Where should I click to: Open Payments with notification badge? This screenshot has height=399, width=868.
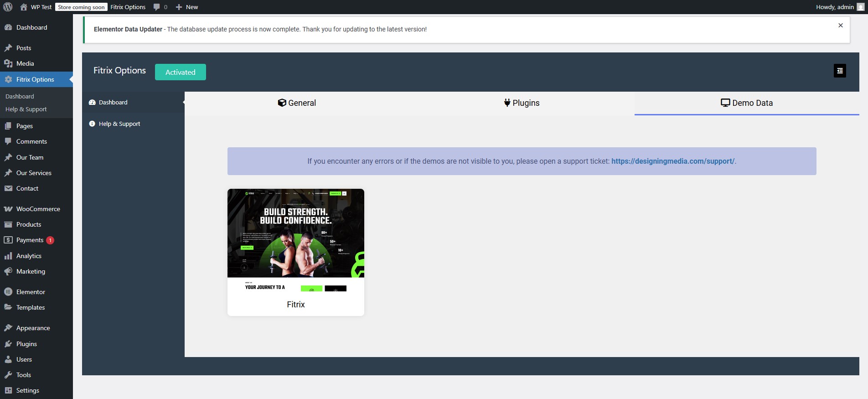tap(30, 240)
